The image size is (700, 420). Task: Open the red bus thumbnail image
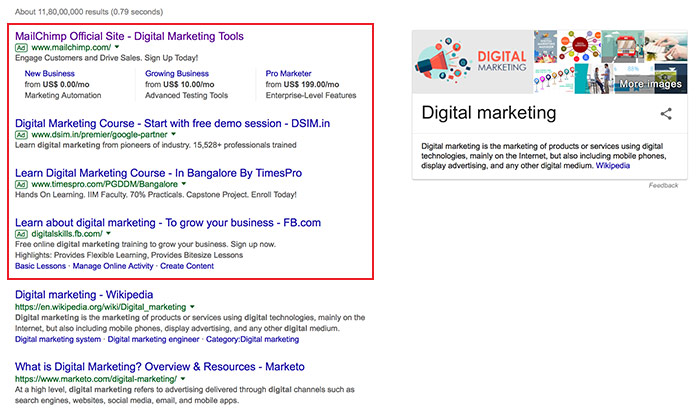[623, 46]
